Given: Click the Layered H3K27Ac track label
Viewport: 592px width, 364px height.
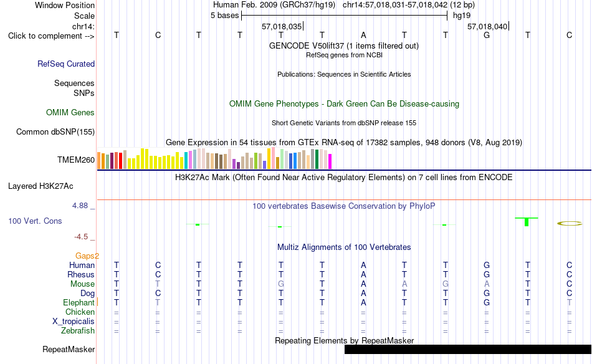Looking at the screenshot, I should tap(41, 186).
